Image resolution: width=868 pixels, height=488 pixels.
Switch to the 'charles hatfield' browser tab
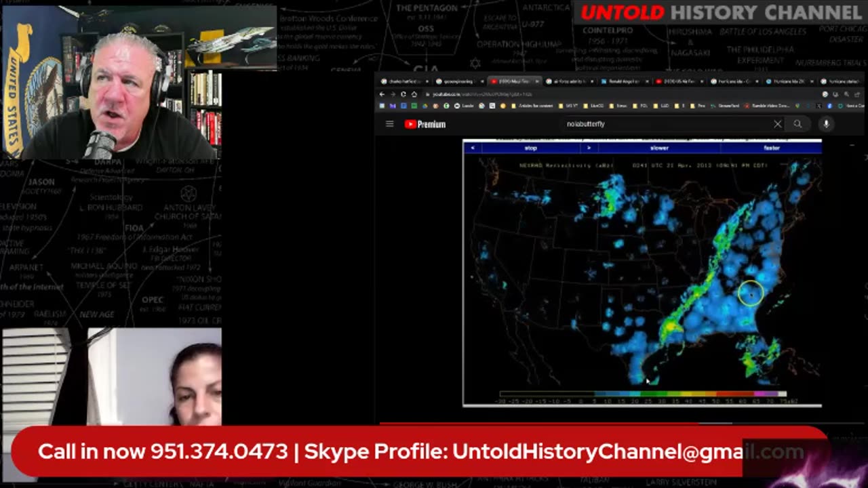point(405,81)
